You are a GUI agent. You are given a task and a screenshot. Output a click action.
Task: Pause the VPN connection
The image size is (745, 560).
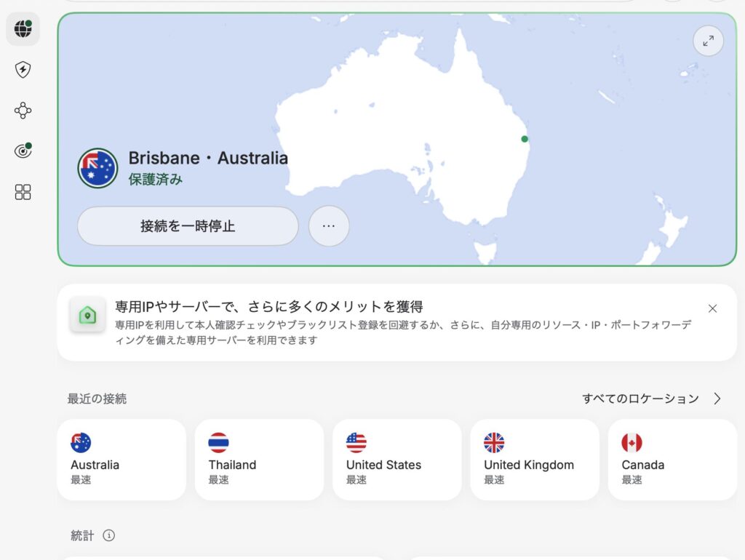click(188, 226)
